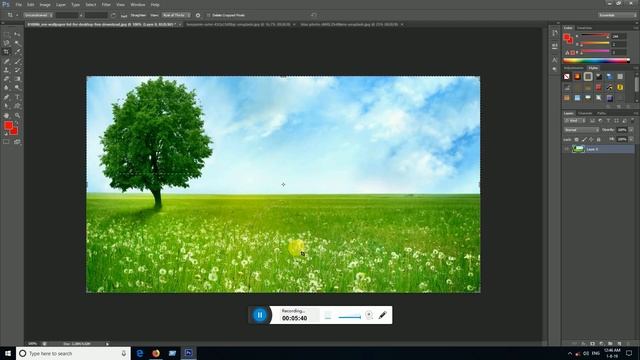Open the Rule of Thirds view dropdown
Screen dimensions: 640x360
point(176,15)
